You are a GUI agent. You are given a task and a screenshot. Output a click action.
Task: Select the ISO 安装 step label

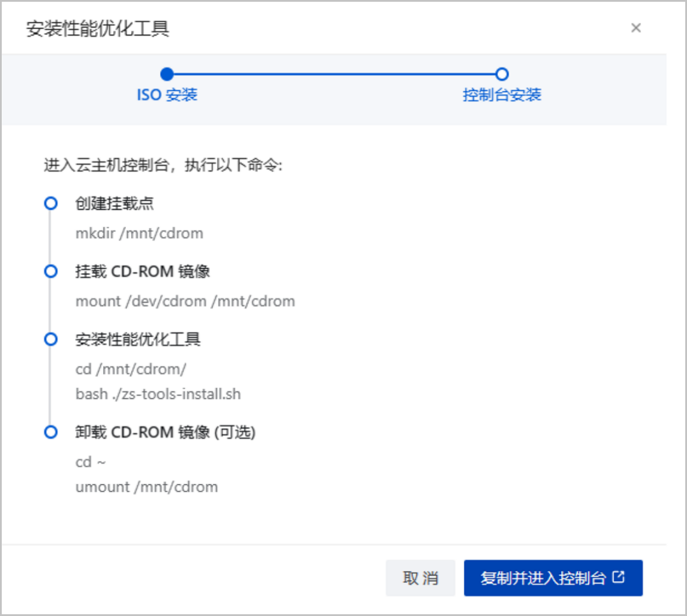[x=167, y=95]
